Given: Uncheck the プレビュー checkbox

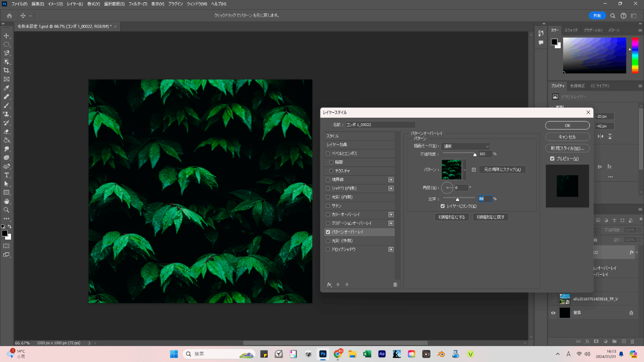Looking at the screenshot, I should click(x=552, y=159).
